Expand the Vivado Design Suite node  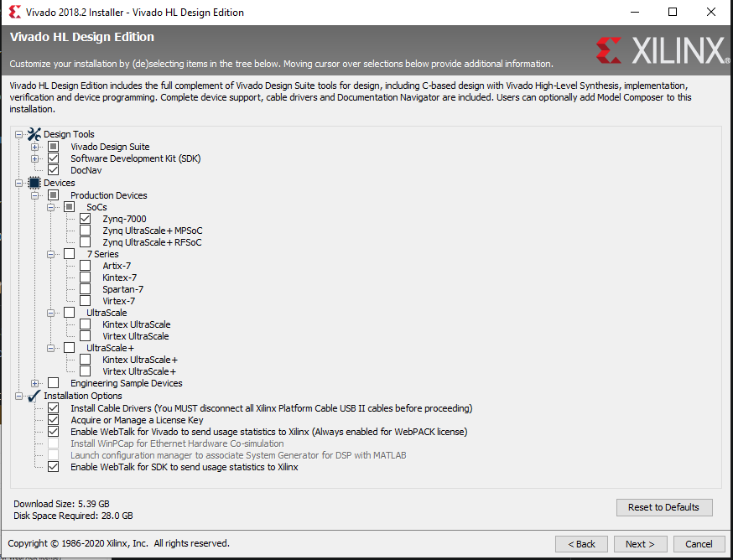[x=34, y=147]
